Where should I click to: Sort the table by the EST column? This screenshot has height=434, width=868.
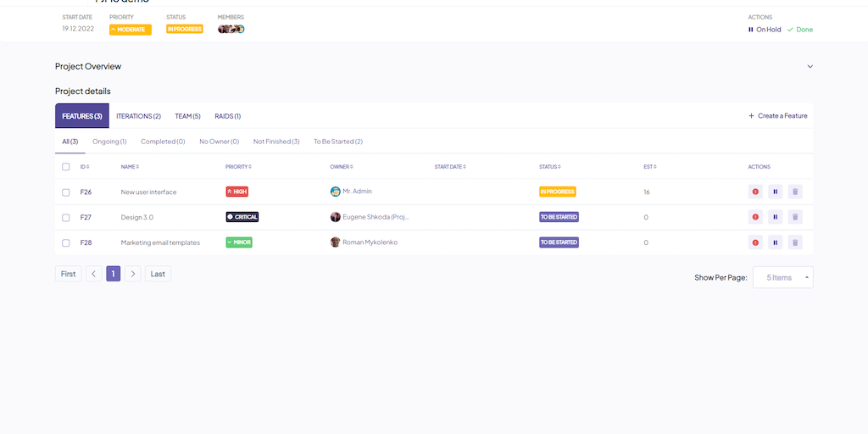pos(650,167)
